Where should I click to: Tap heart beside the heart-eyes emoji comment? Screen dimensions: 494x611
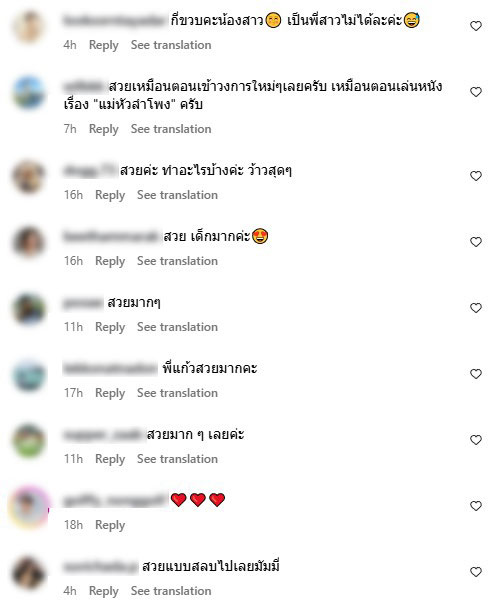pos(476,242)
